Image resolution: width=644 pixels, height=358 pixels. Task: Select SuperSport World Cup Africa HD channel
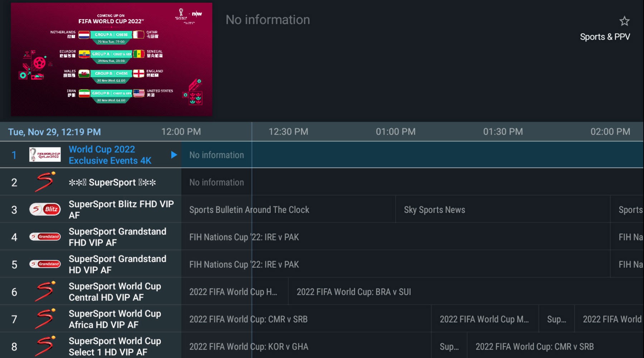115,319
